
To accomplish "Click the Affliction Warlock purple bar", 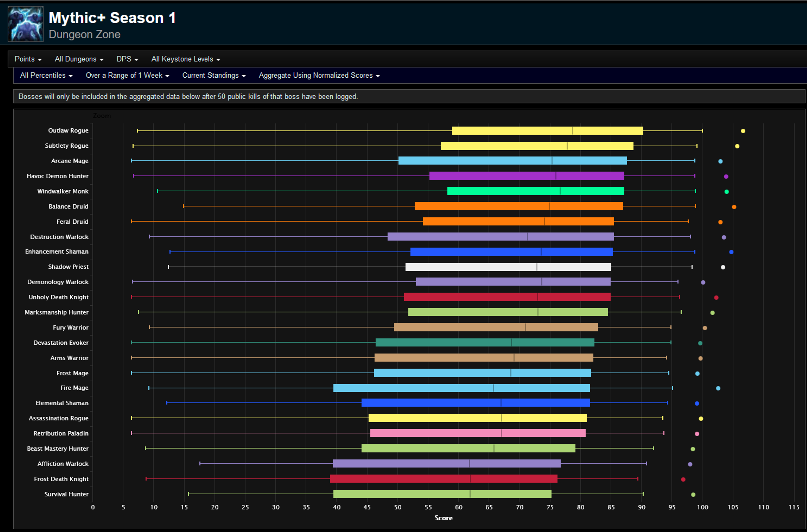I will [x=447, y=464].
